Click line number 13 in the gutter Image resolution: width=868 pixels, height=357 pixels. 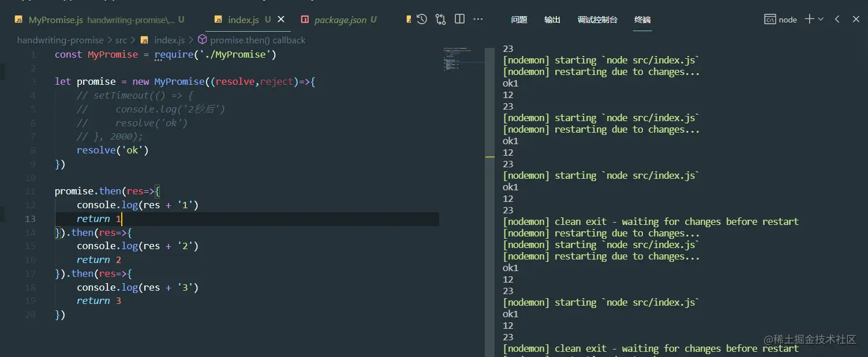coord(29,219)
